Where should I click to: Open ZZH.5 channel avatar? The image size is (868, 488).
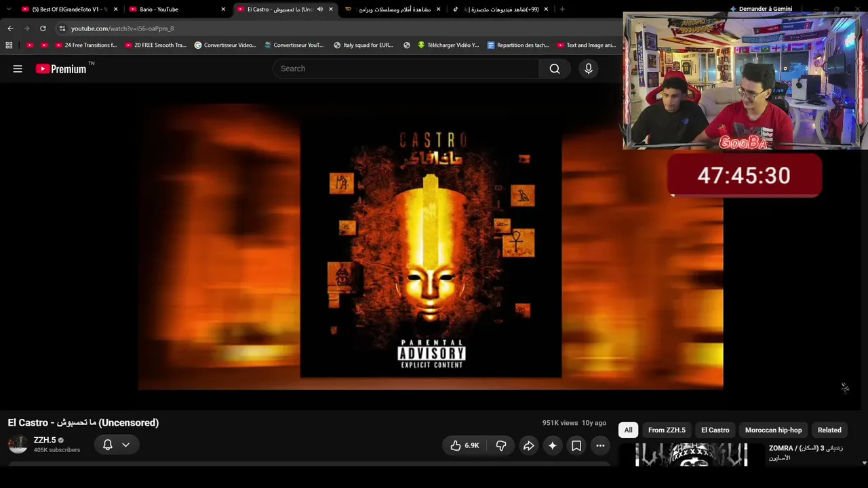pos(18,445)
